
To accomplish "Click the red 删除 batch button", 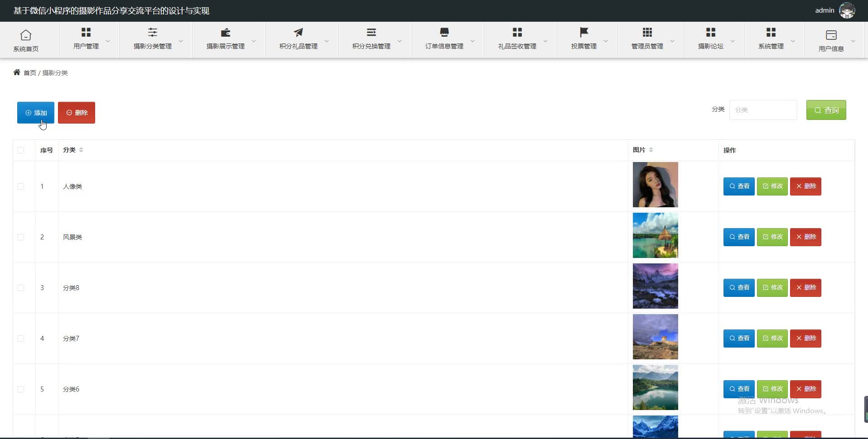I will pos(77,113).
